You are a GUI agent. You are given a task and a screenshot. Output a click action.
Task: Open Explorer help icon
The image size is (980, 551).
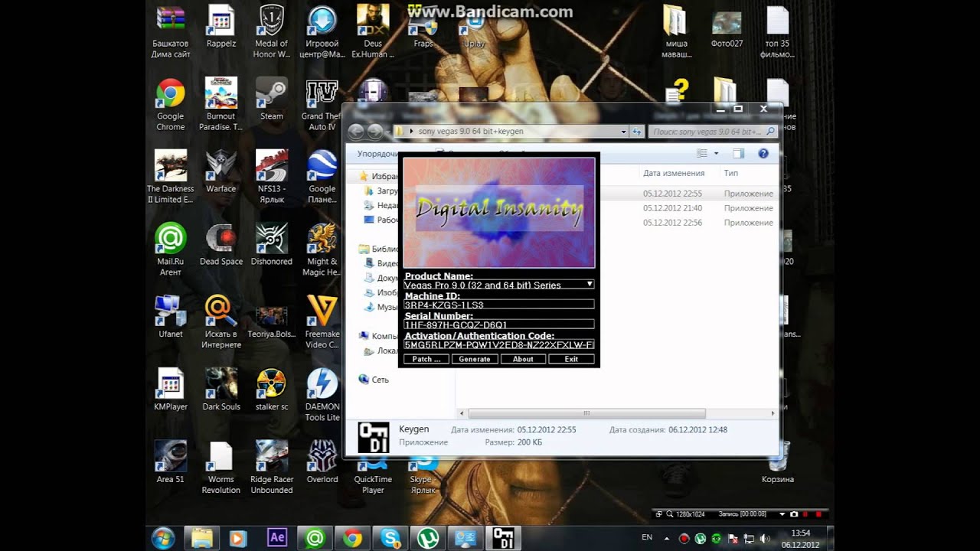(x=763, y=154)
